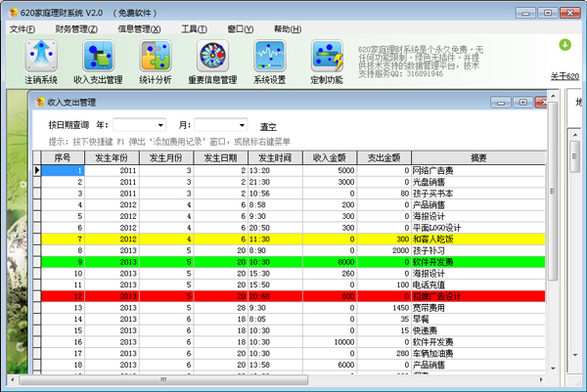Open the 文件(F) menu
Screen dimensions: 587x392
click(23, 29)
